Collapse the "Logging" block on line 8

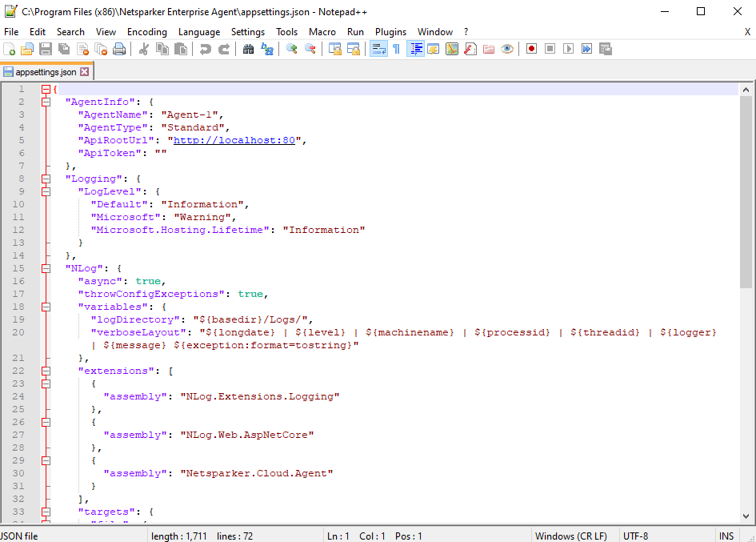[x=46, y=179]
